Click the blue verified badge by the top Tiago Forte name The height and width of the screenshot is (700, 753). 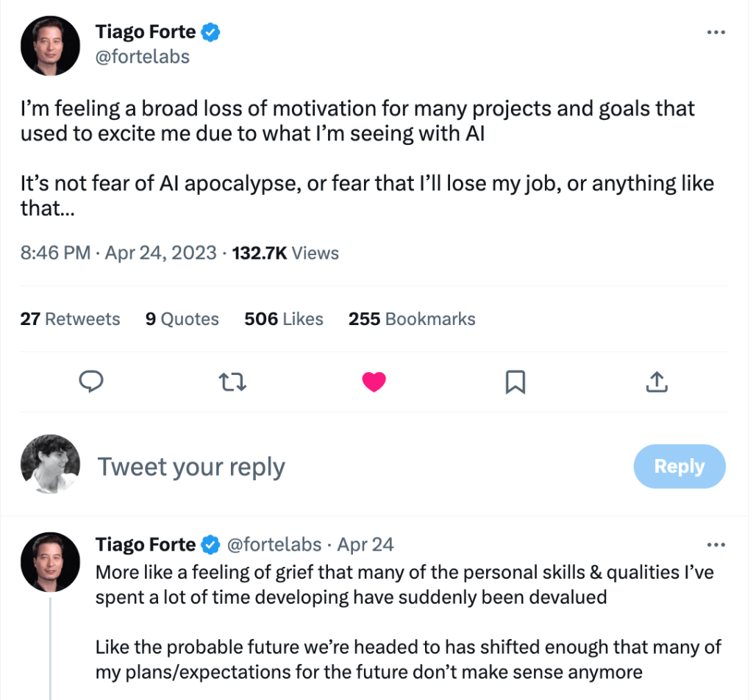click(x=212, y=32)
